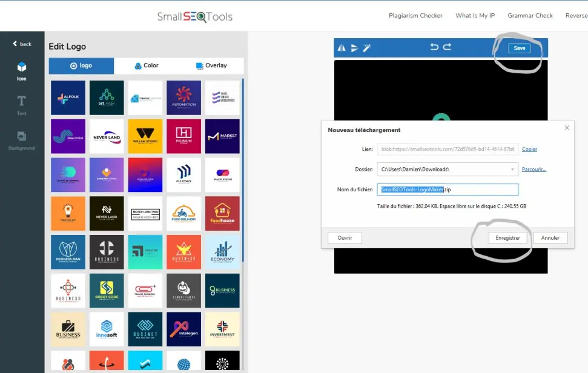Choose the BUSINET logo template
This screenshot has width=588, height=373.
tap(145, 329)
